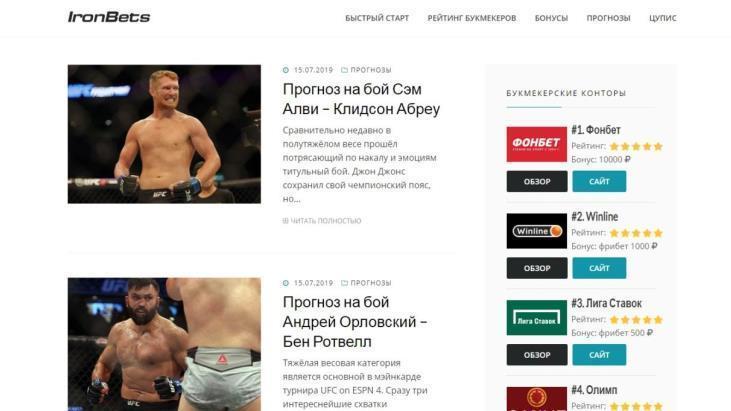
Task: Open the Лига Ставок logo
Action: tap(537, 318)
